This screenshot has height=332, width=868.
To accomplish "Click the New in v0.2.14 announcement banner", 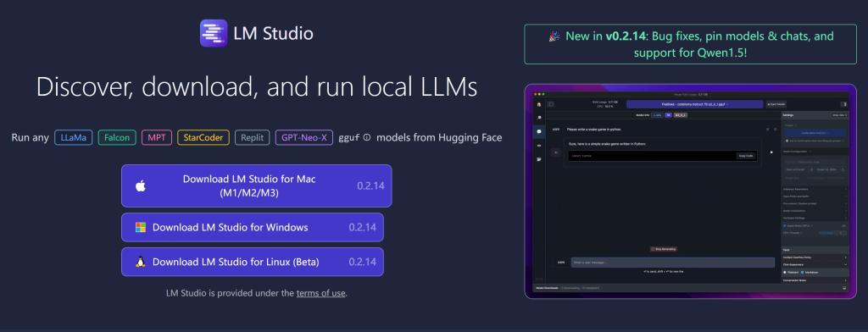I will click(x=690, y=44).
